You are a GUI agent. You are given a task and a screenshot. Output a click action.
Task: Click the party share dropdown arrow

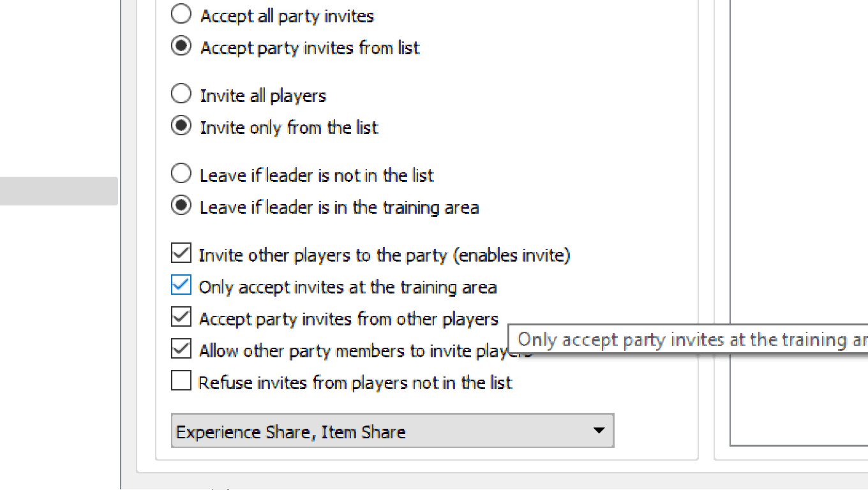point(599,431)
